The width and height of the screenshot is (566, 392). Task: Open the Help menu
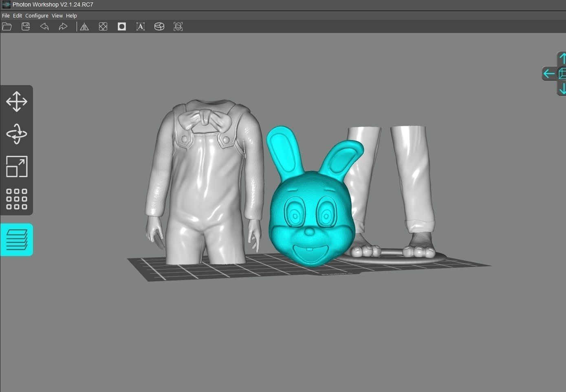[x=71, y=15]
